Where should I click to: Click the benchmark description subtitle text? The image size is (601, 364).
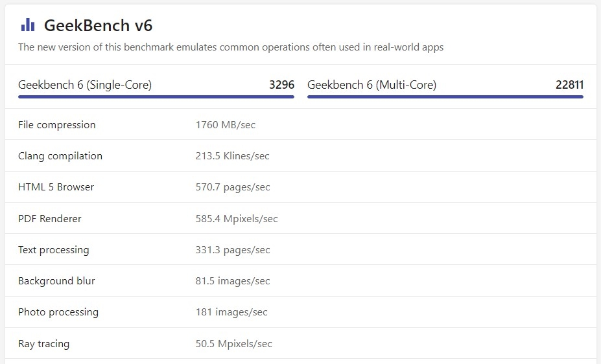tap(231, 47)
